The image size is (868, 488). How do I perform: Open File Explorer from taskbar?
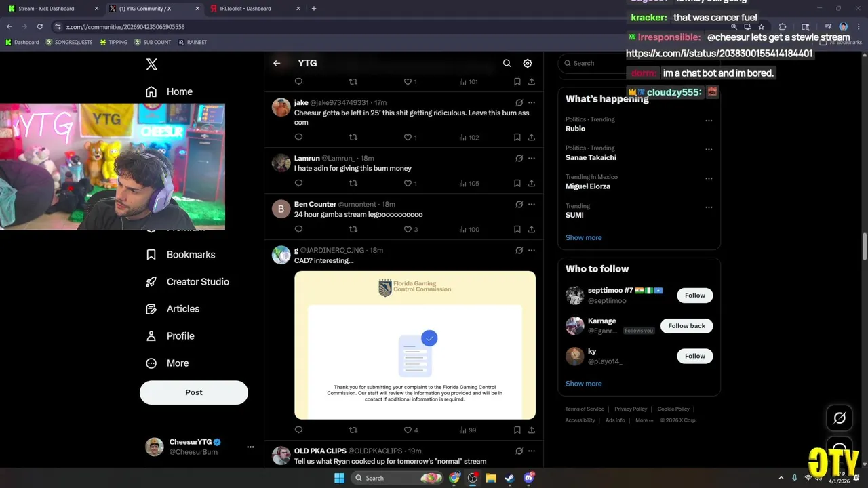(x=491, y=478)
